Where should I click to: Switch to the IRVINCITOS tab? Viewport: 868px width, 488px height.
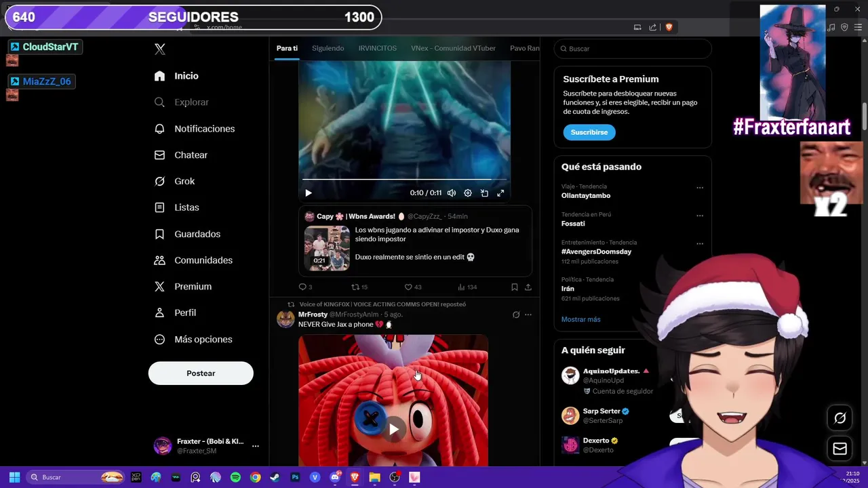coord(378,48)
